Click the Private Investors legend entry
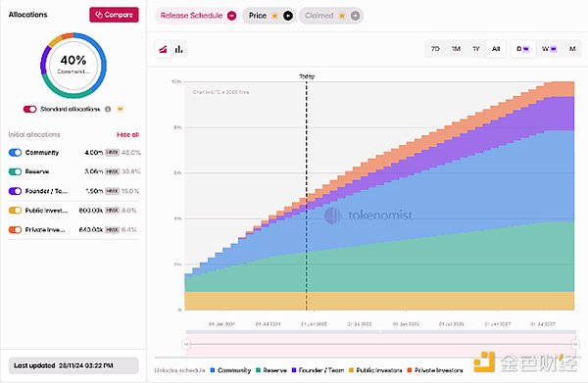This screenshot has width=588, height=383. coord(435,370)
